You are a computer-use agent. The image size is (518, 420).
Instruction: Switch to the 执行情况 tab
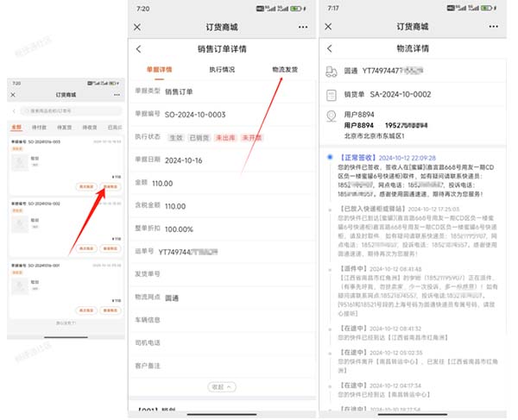point(220,69)
